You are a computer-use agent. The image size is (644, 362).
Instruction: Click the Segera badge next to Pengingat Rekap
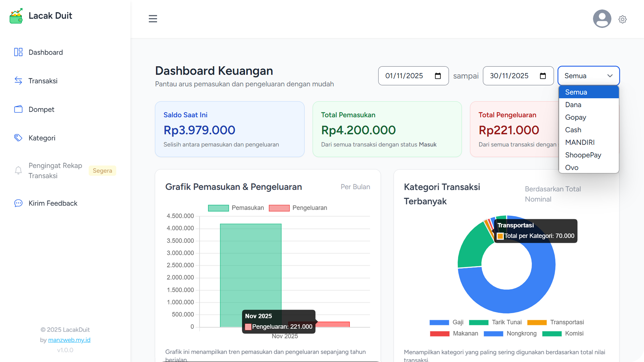point(102,170)
